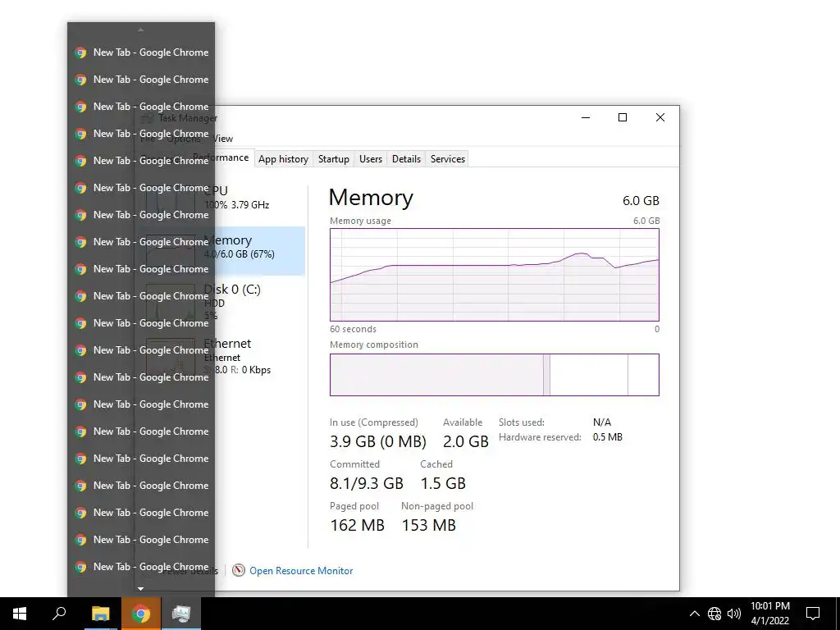Click the Memory heading text
This screenshot has width=840, height=630.
click(371, 198)
